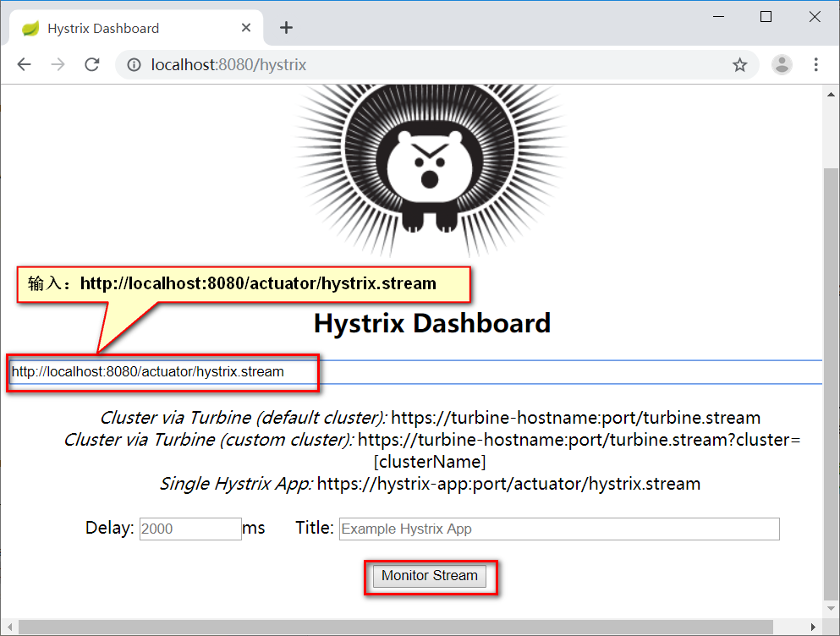Close the browser window
Image resolution: width=840 pixels, height=636 pixels.
(x=815, y=17)
